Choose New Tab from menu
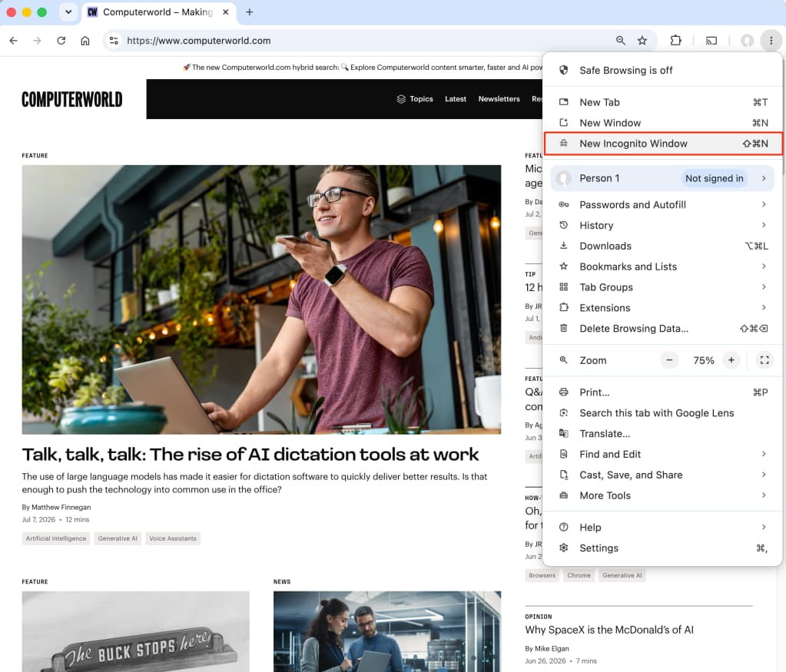 [662, 102]
